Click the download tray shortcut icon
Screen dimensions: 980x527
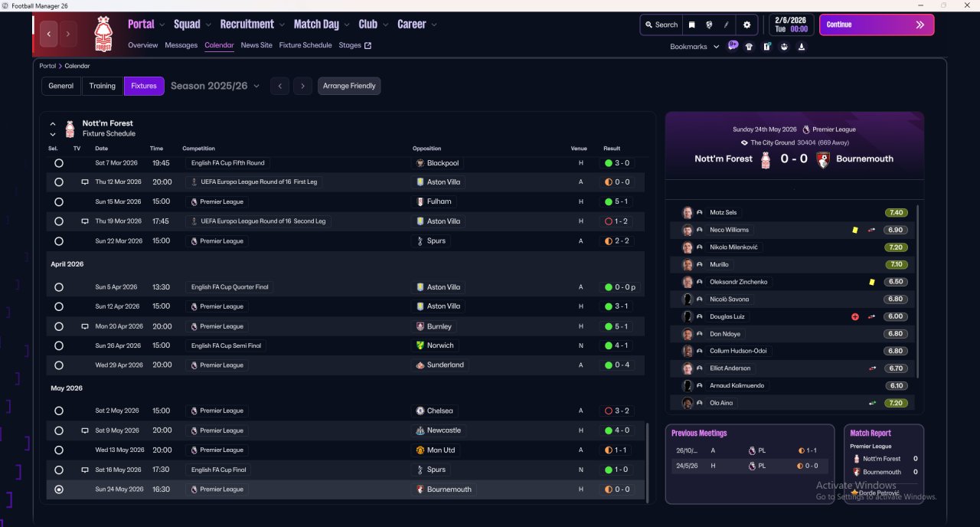pos(802,47)
